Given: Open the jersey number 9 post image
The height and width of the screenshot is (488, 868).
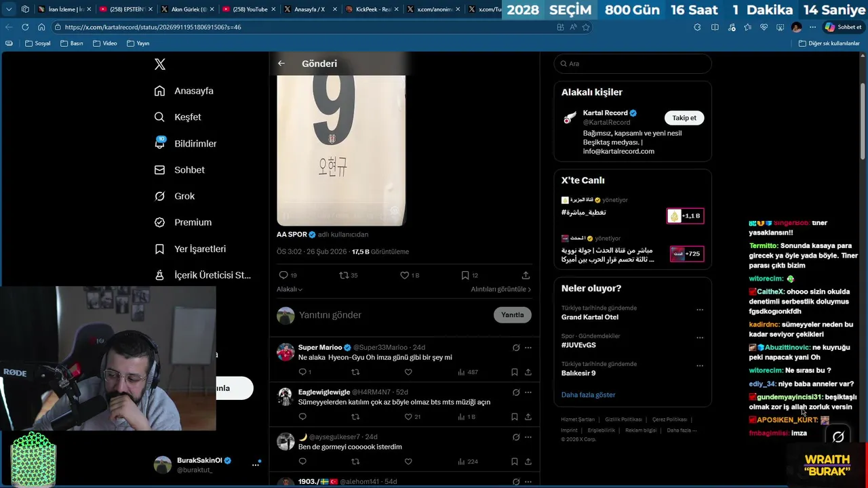Looking at the screenshot, I should point(341,150).
